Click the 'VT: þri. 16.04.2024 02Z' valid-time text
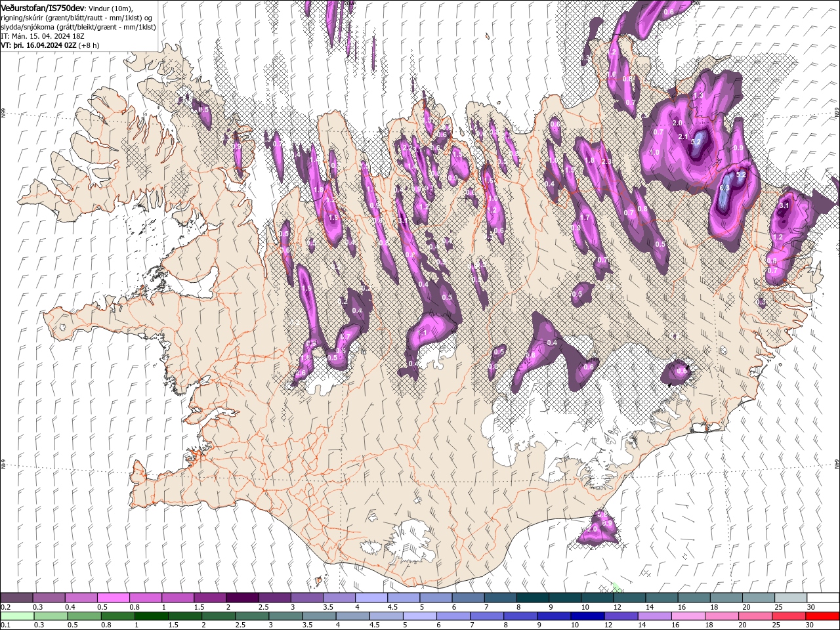Screen dimensions: 840x630 pyautogui.click(x=38, y=45)
